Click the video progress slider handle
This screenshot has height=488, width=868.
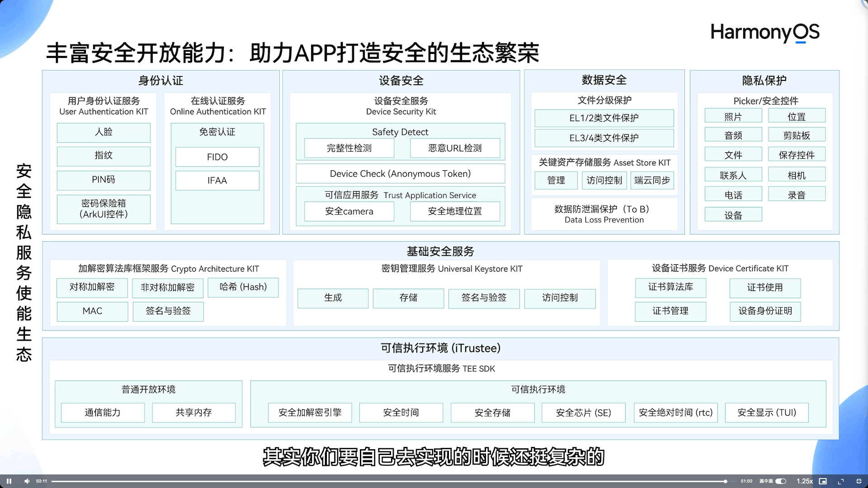coord(725,481)
